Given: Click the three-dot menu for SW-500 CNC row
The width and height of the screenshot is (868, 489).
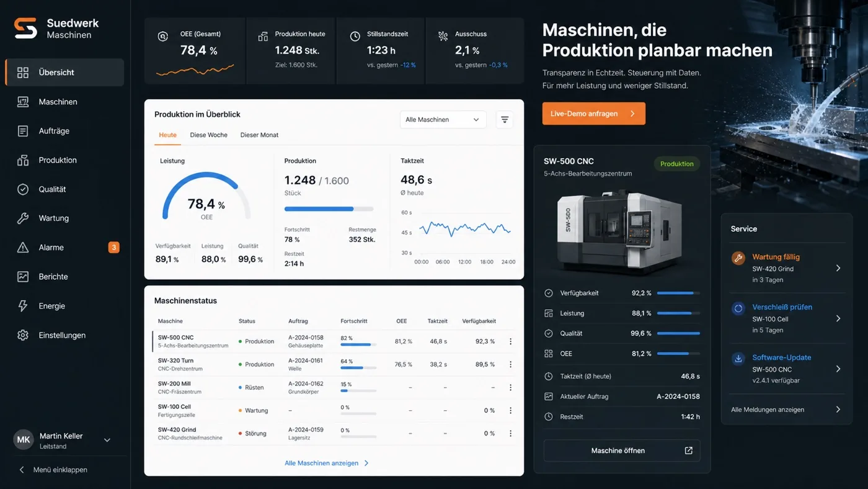Looking at the screenshot, I should click(510, 341).
